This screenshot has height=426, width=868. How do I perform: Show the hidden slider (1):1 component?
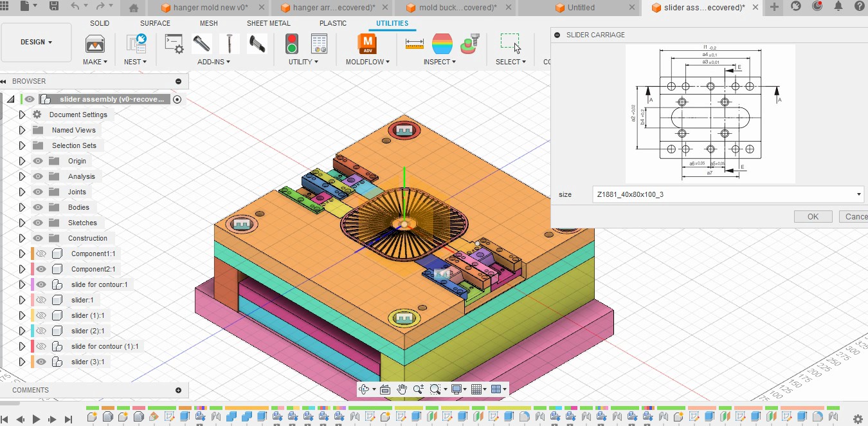[x=41, y=315]
